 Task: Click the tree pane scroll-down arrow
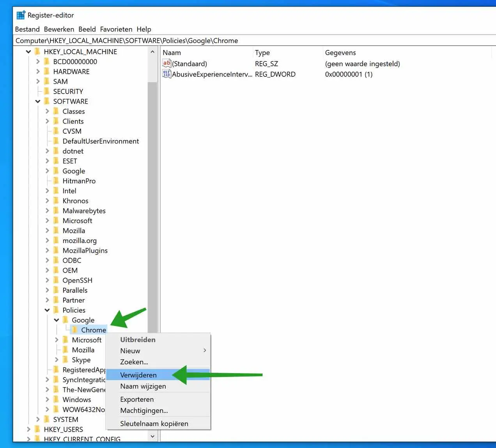pos(152,436)
